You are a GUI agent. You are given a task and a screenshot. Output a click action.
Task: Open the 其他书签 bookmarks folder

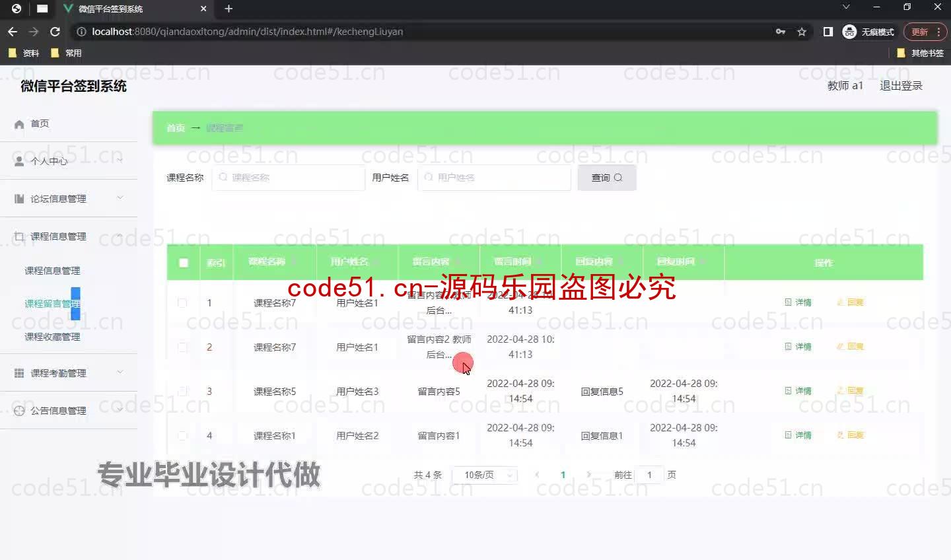921,53
